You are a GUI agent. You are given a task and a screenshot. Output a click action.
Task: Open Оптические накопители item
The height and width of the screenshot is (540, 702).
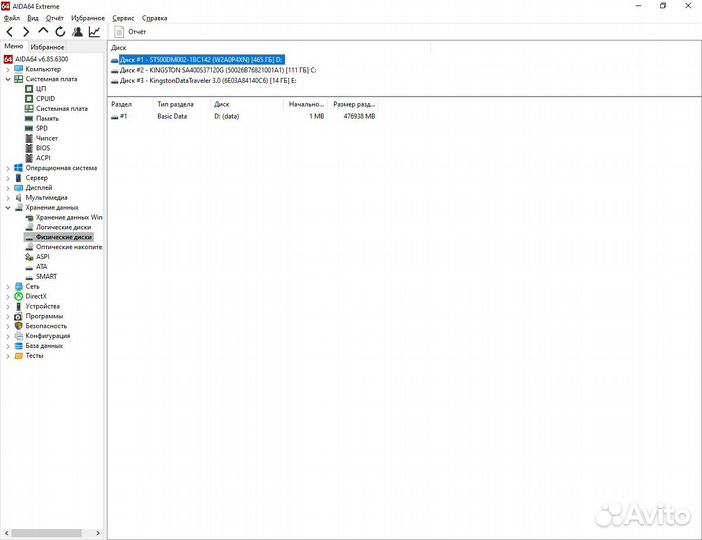click(69, 247)
